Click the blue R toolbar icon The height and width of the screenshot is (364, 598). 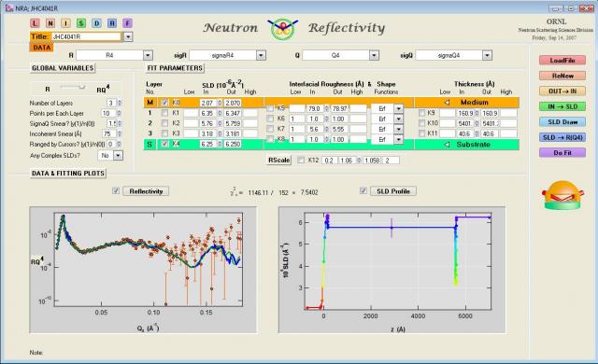click(112, 23)
